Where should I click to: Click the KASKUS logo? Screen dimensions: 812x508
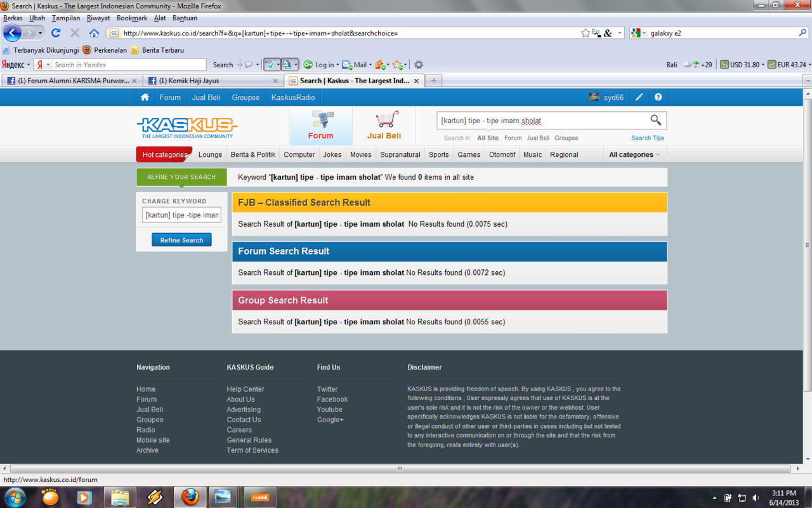coord(187,126)
